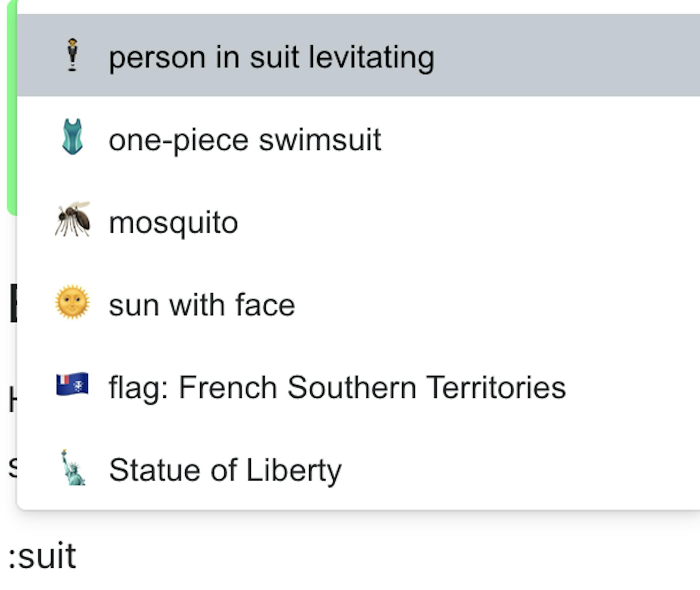Choose the sun with face emoji icon

pyautogui.click(x=72, y=302)
